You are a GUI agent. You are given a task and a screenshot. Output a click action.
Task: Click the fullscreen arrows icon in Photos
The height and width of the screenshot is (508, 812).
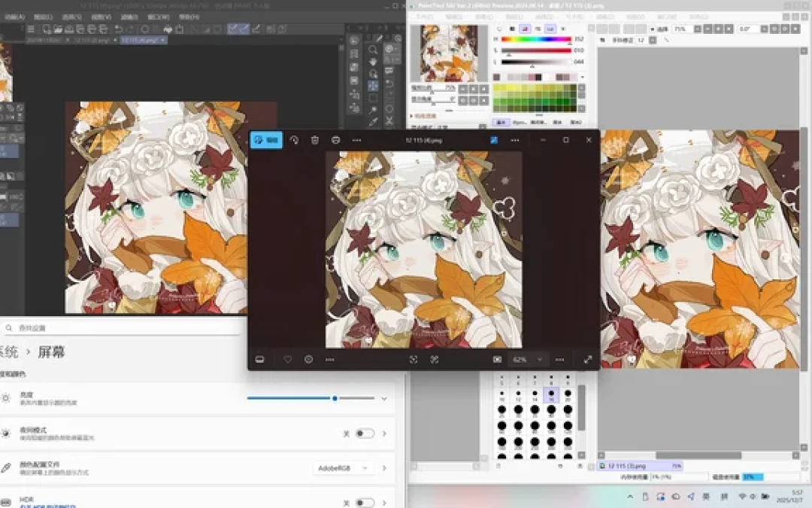coord(588,359)
